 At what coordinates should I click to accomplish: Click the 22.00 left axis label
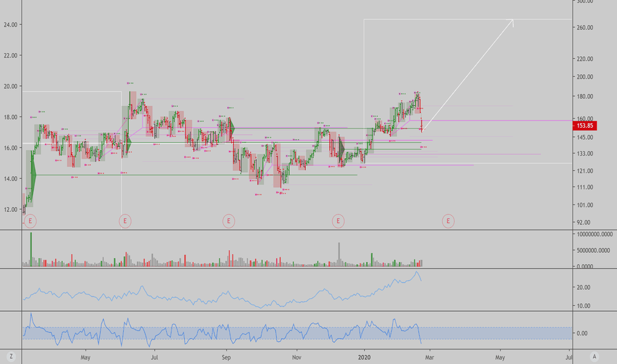point(10,56)
